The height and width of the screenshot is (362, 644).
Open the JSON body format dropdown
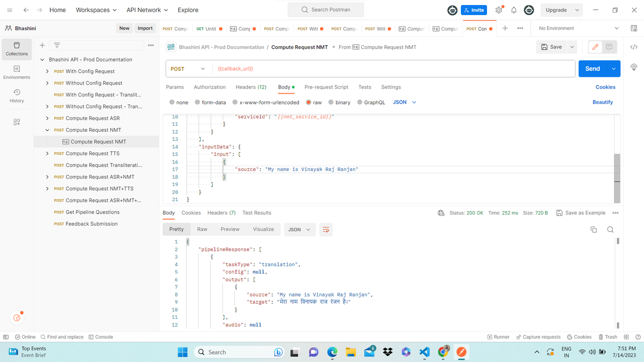click(405, 102)
